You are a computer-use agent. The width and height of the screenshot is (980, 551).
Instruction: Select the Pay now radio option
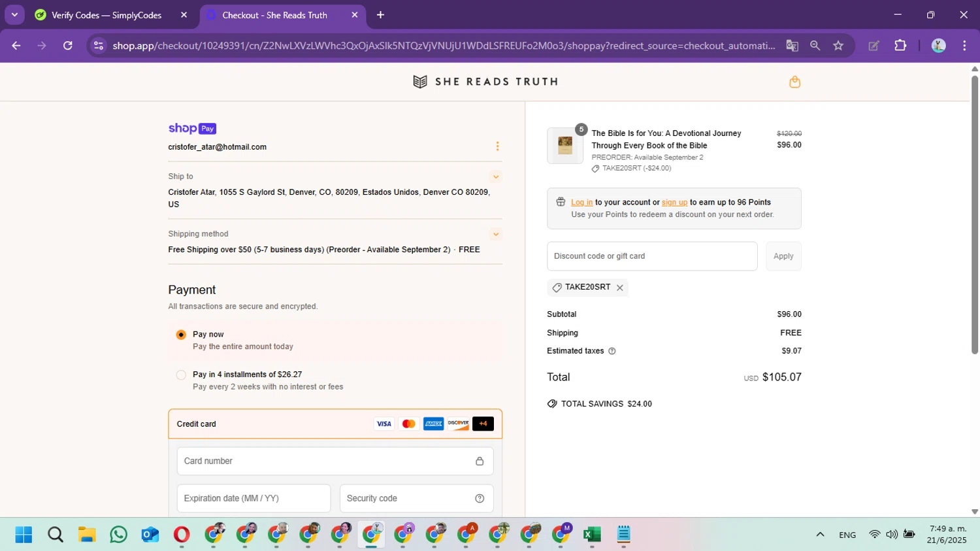(x=181, y=335)
